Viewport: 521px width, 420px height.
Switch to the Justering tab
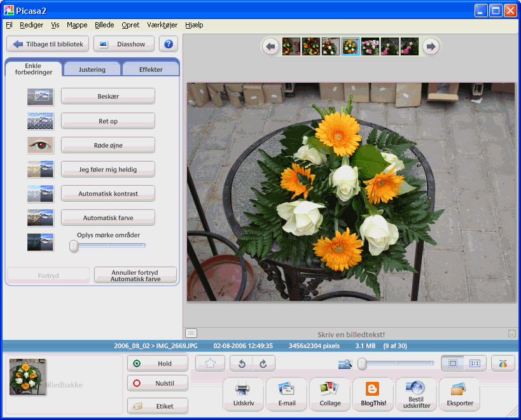92,69
